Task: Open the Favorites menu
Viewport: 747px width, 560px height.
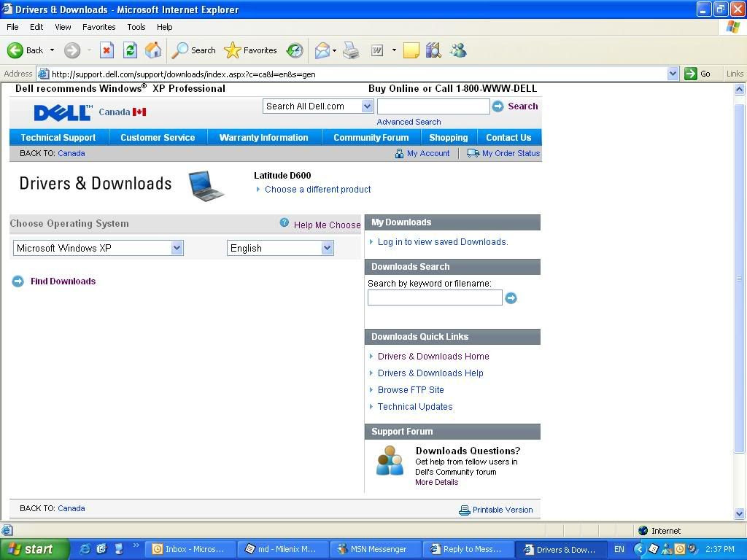Action: 98,27
